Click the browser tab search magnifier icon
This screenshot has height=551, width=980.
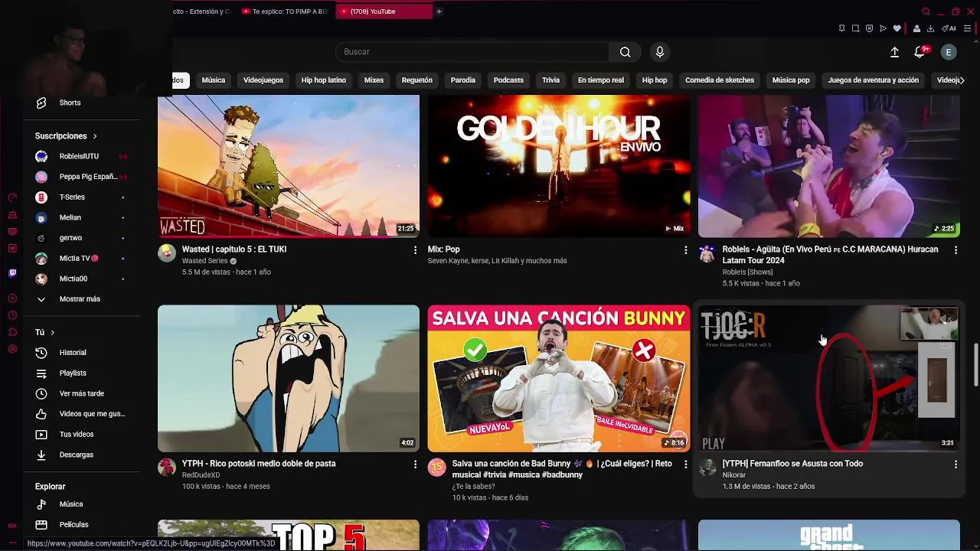tap(926, 11)
